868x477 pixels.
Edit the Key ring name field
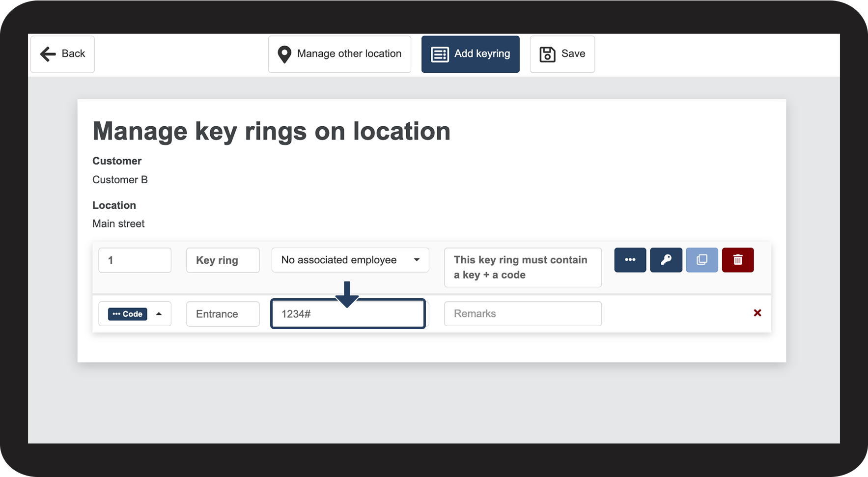coord(223,260)
